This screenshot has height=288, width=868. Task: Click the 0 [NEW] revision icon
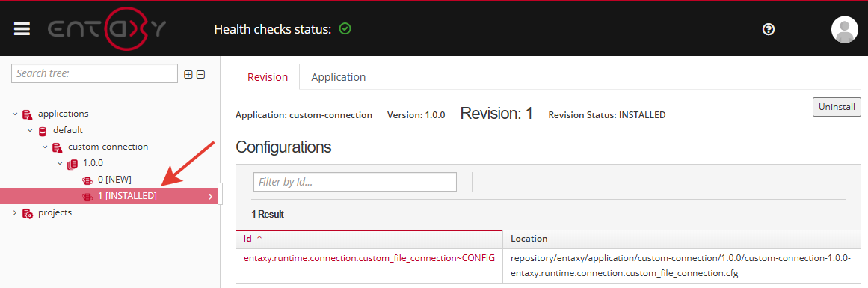(x=87, y=180)
